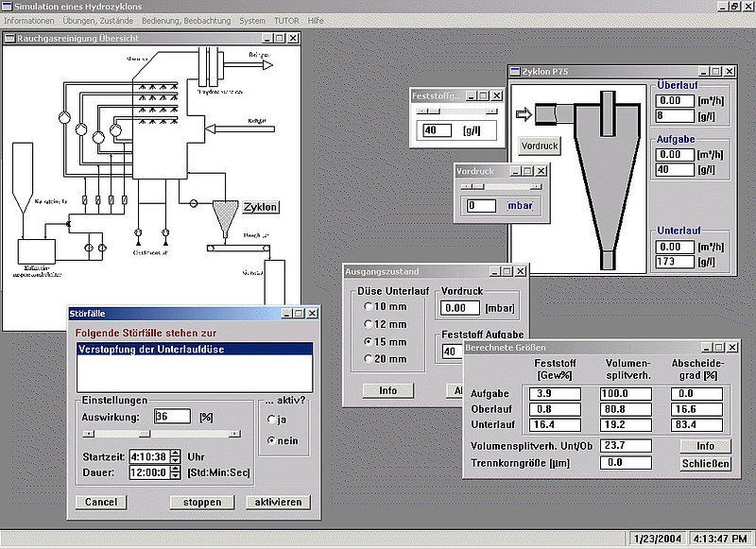Screen dimensions: 756x549
Task: Click the Rauchgasreinigung Übersicht window title icon
Action: (x=9, y=38)
